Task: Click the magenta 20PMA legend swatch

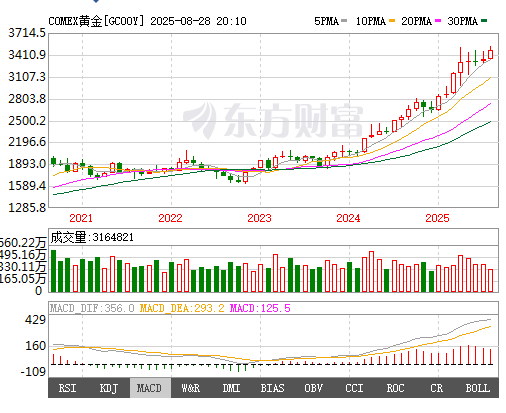Action: [x=438, y=21]
